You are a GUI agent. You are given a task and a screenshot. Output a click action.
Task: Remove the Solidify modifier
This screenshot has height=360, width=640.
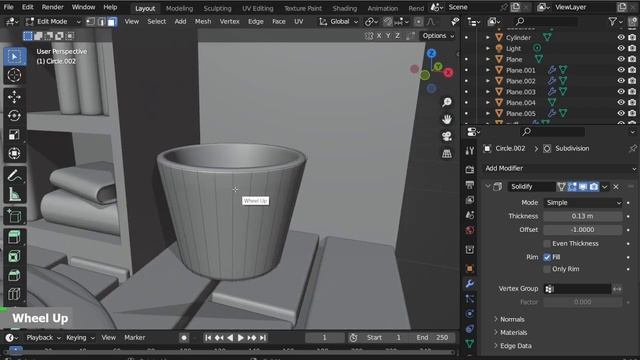pos(616,187)
